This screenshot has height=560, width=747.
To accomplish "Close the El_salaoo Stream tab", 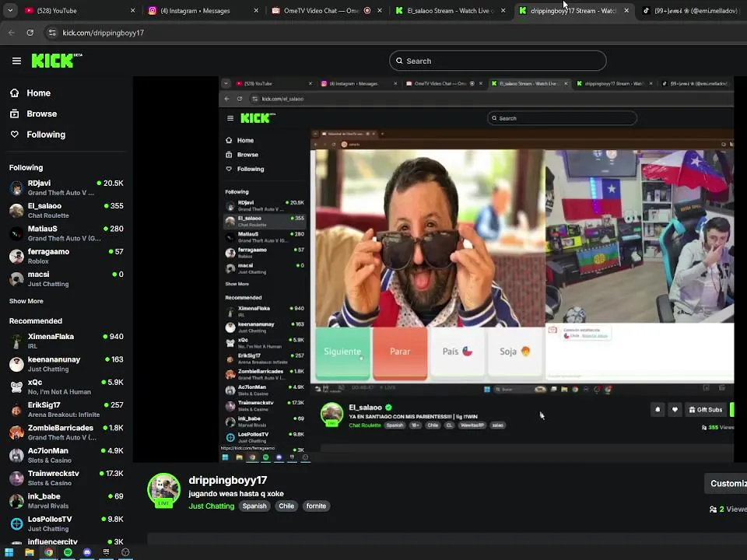I will [503, 10].
